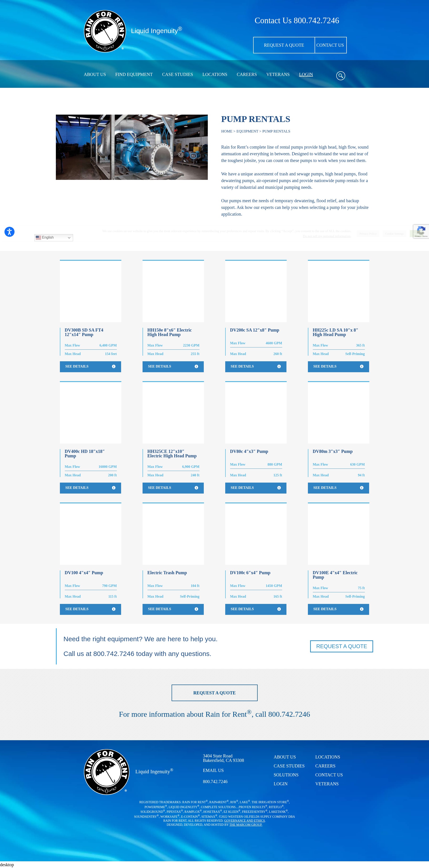This screenshot has width=429, height=868.
Task: Click the Electric Trash Pump title
Action: pos(167,573)
